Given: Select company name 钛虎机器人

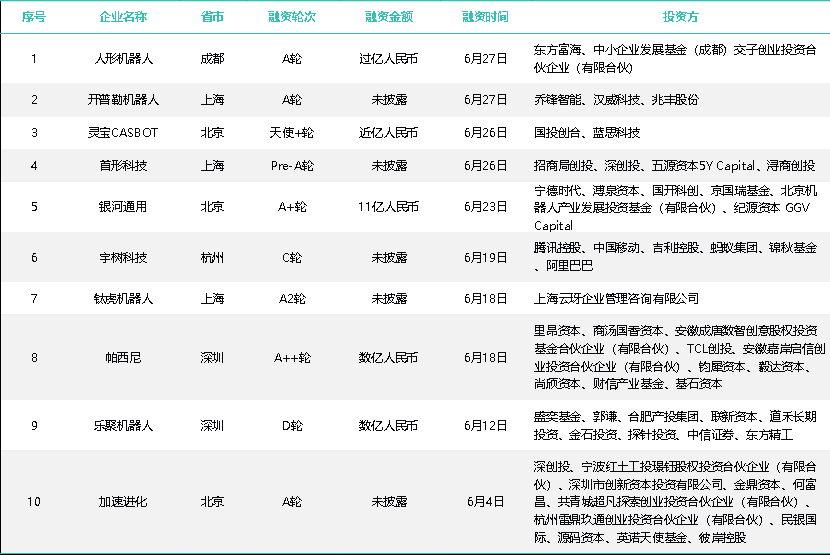Looking at the screenshot, I should pos(123,299).
